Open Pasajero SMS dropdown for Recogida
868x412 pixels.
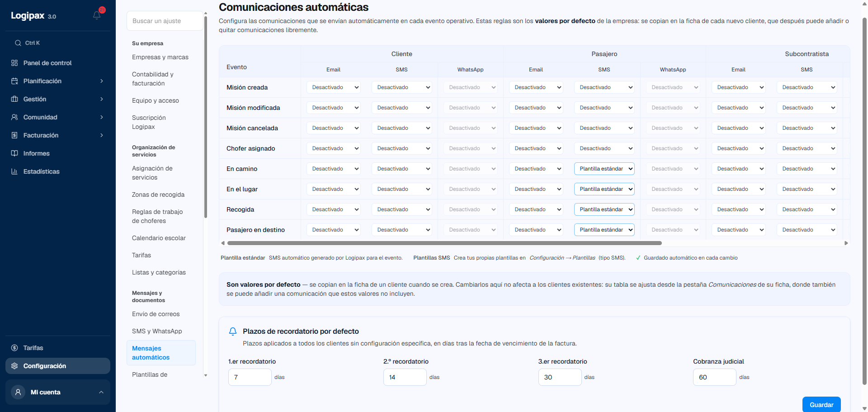click(604, 209)
